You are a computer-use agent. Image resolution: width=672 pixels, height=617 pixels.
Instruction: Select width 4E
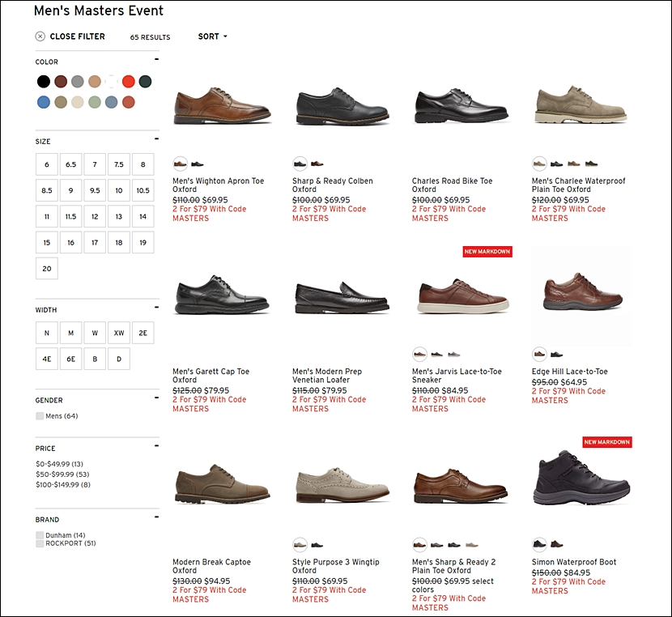[47, 359]
